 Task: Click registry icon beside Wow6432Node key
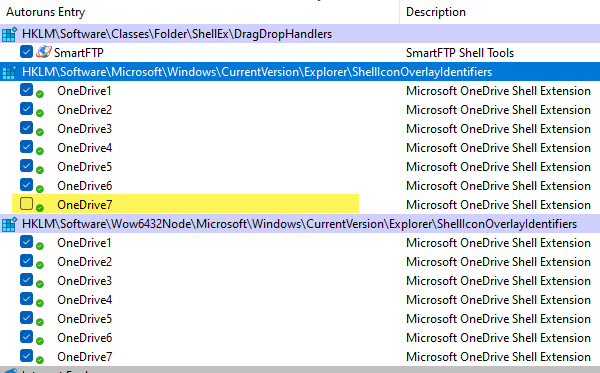9,224
